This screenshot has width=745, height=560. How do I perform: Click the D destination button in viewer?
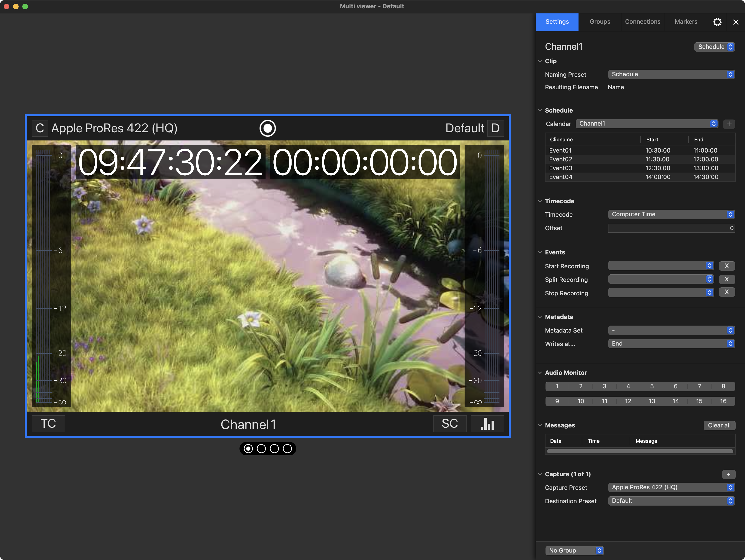click(496, 128)
